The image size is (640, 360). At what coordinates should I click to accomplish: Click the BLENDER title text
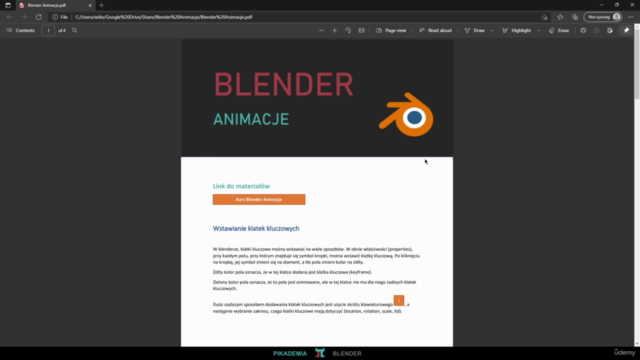284,85
